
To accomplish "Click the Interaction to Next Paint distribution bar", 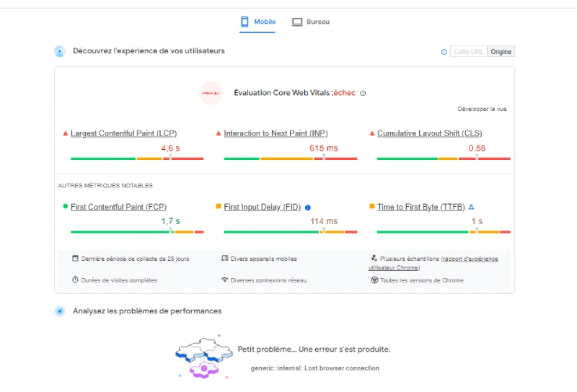I will [x=290, y=159].
